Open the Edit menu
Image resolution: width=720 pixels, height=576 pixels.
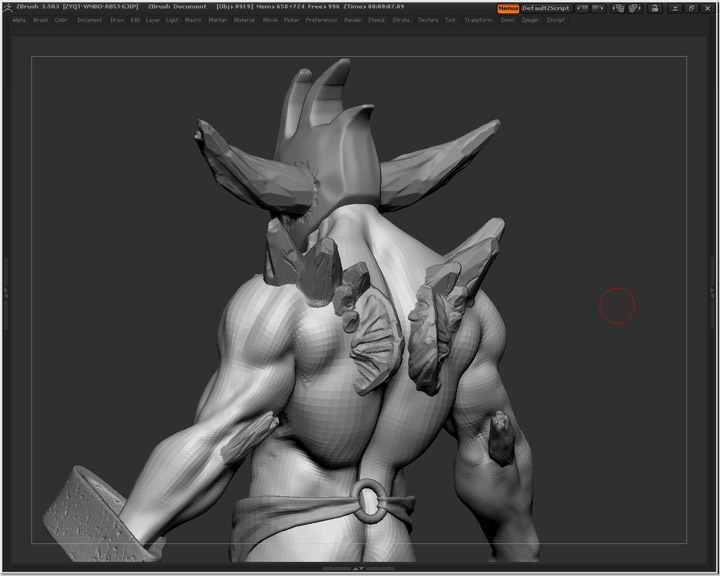click(x=135, y=20)
